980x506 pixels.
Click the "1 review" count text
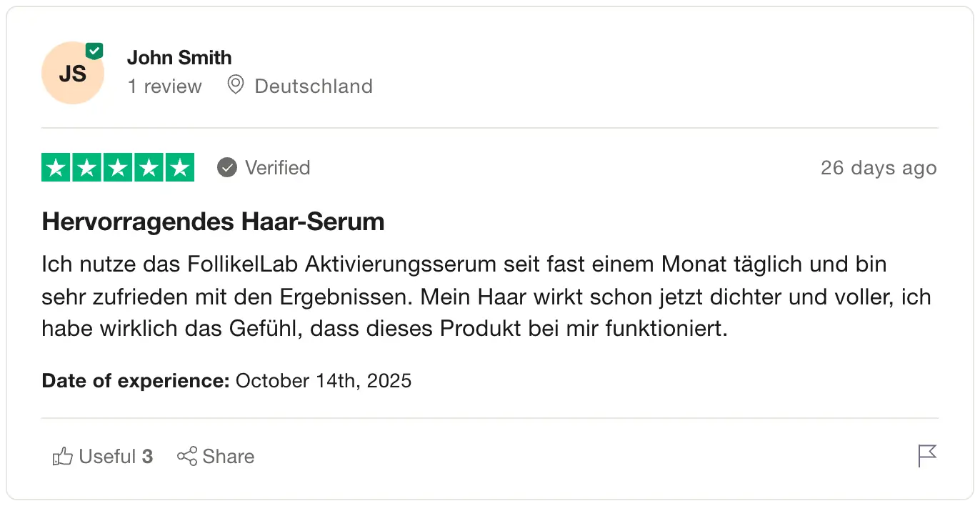click(x=164, y=86)
